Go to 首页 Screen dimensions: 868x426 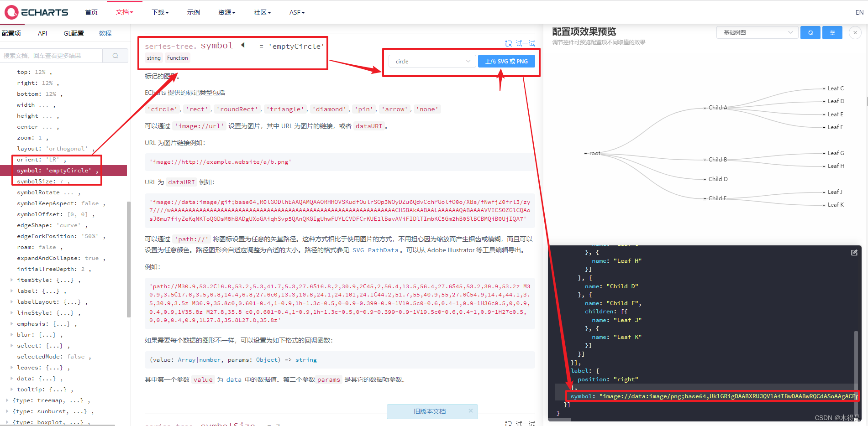click(x=91, y=12)
